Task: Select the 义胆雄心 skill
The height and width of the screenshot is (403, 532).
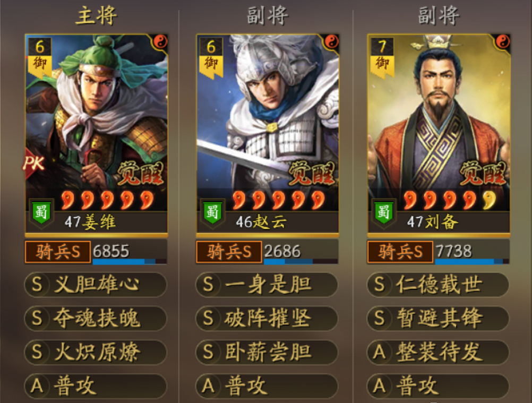Action: point(96,284)
